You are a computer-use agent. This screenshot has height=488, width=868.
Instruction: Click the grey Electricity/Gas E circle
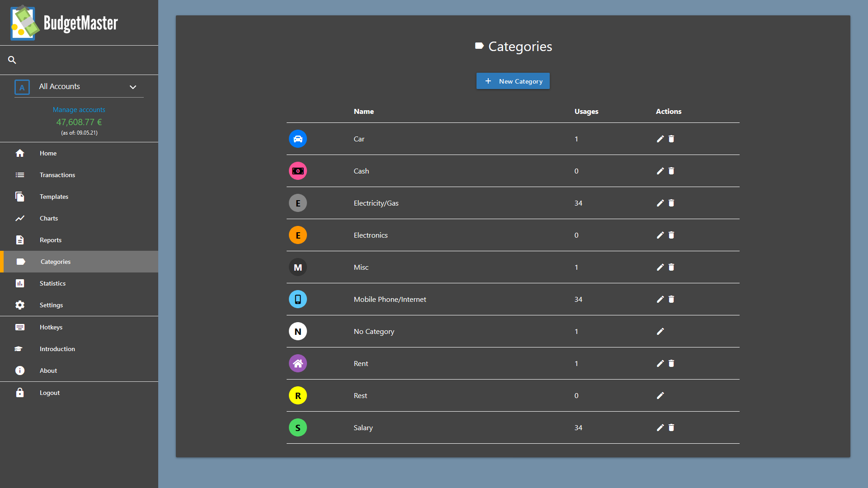[x=298, y=203]
